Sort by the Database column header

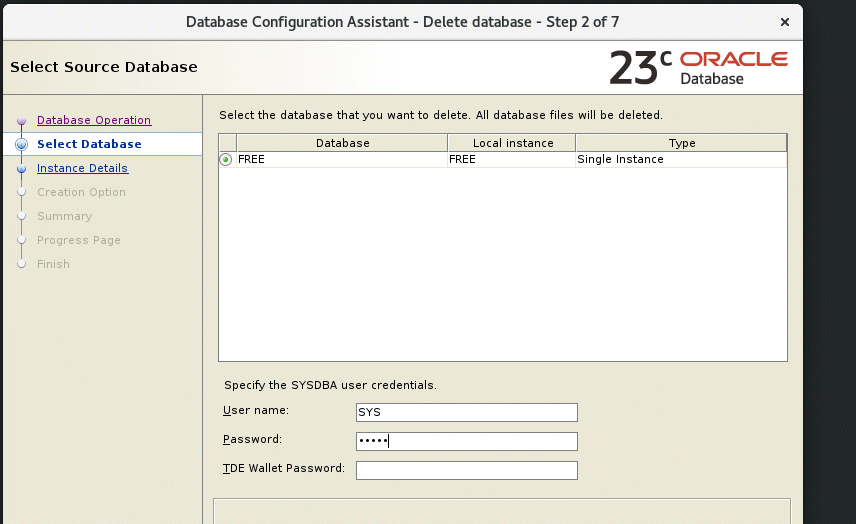pyautogui.click(x=342, y=143)
